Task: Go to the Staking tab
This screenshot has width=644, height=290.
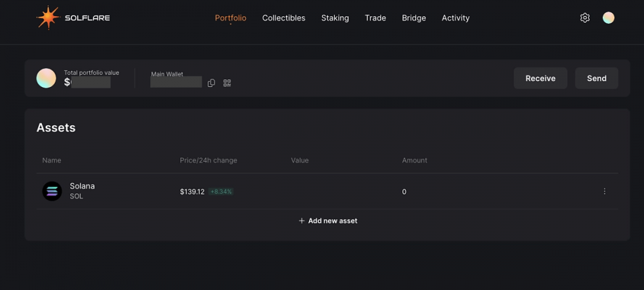Action: coord(335,18)
